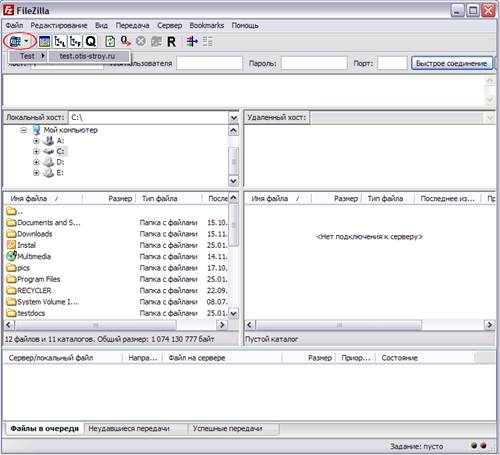The image size is (500, 455).
Task: Toggle the local directory tree view
Action: pos(60,42)
